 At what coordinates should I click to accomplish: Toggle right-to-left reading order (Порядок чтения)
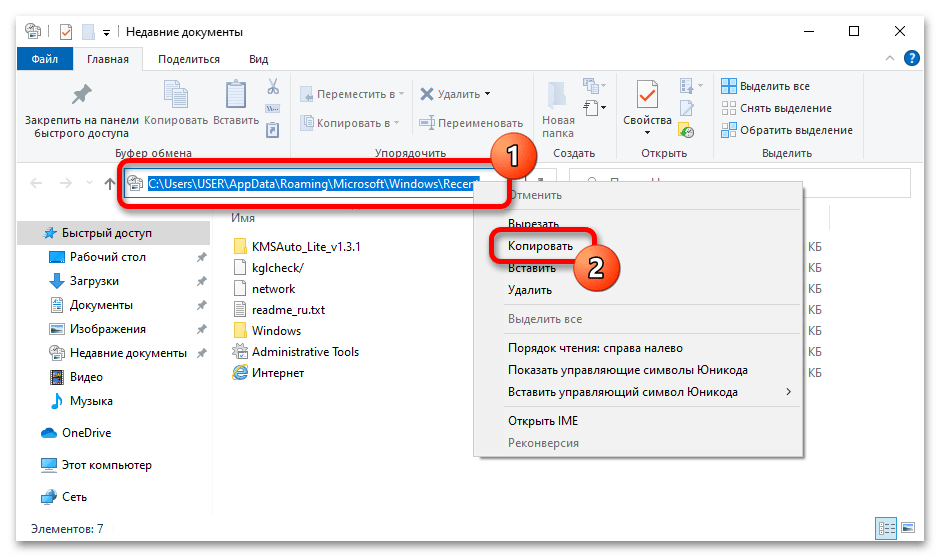coord(595,348)
